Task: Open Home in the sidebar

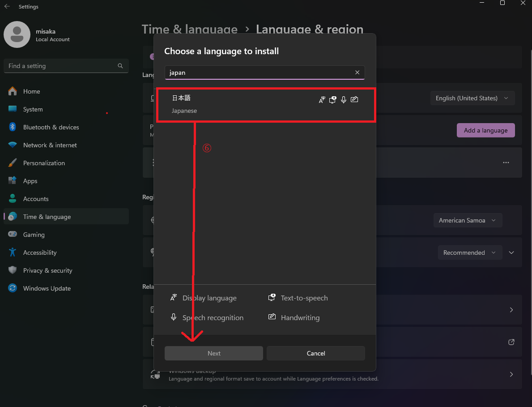Action: 66,91
